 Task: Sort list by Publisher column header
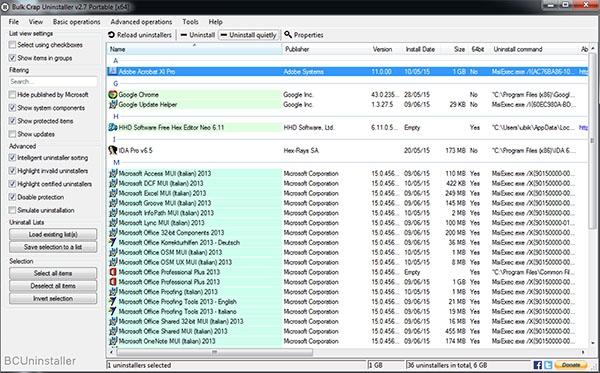[325, 49]
